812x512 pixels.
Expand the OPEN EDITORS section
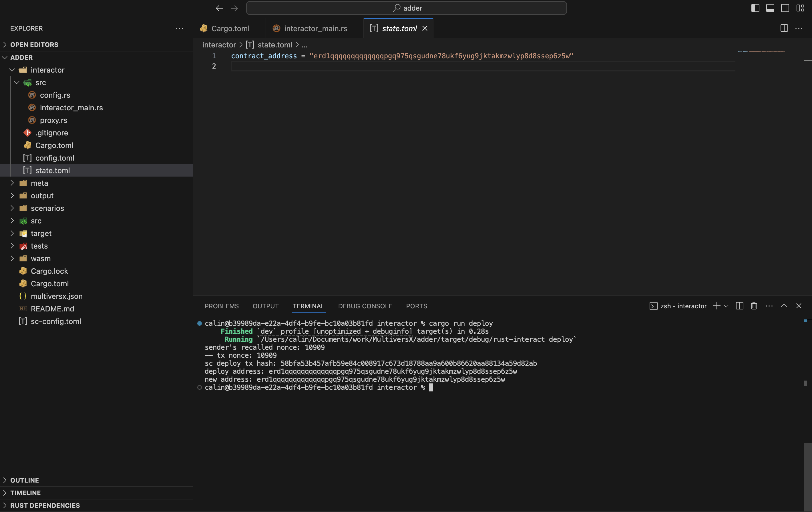click(96, 45)
